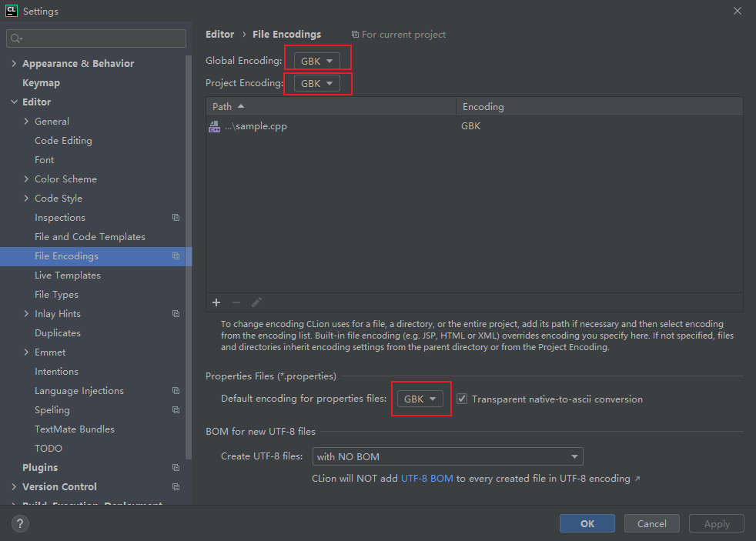The width and height of the screenshot is (756, 541).
Task: Click Editor in the breadcrumb
Action: (220, 34)
